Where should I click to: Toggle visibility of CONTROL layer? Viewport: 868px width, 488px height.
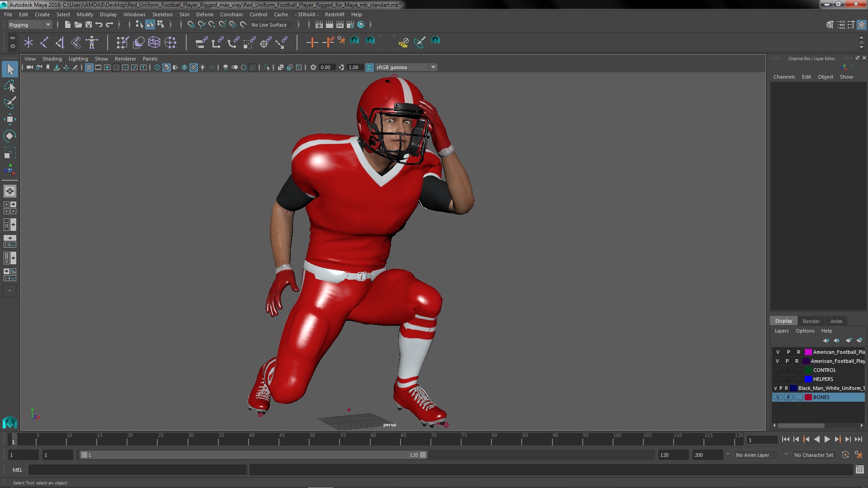(x=778, y=370)
